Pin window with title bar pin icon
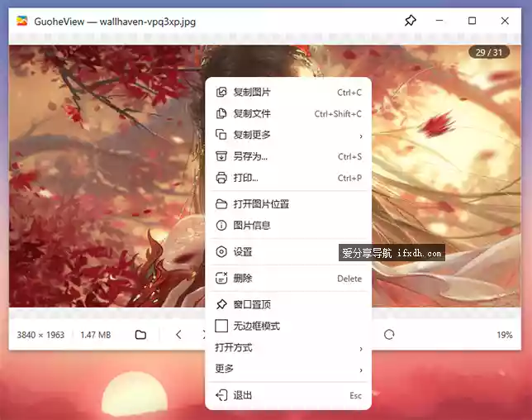532x420 pixels. [x=411, y=21]
